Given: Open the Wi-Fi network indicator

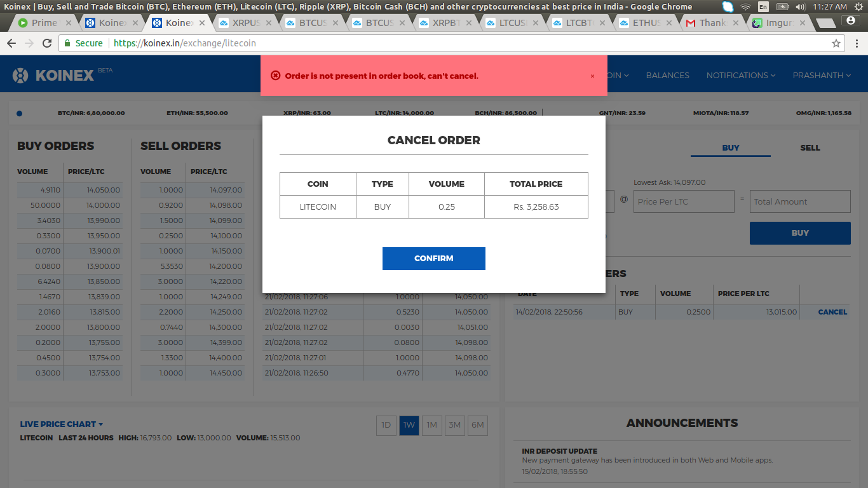Looking at the screenshot, I should point(745,6).
